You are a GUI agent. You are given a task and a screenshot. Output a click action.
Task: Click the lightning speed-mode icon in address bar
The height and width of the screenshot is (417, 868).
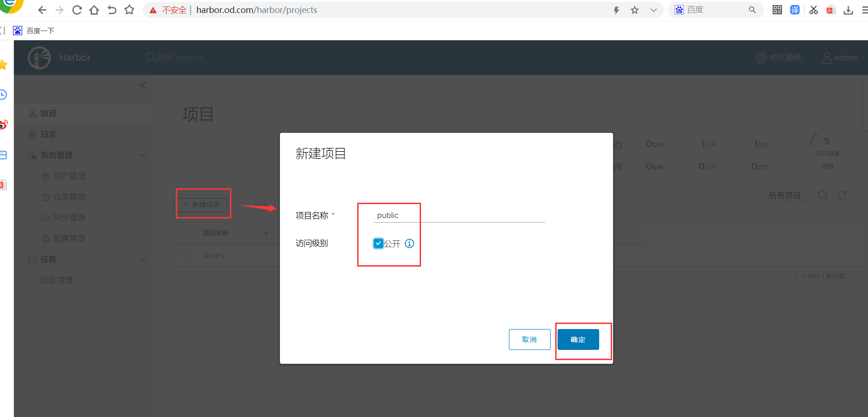click(616, 10)
